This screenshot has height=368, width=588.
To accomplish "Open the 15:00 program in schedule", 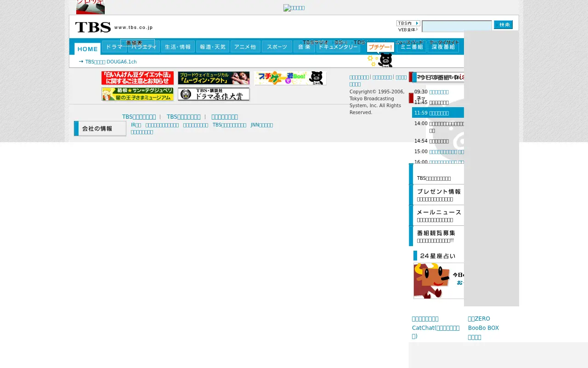I will (447, 152).
